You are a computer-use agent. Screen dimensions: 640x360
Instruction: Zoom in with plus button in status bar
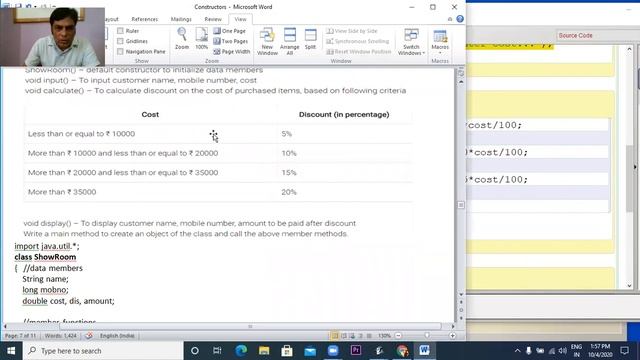click(x=452, y=336)
